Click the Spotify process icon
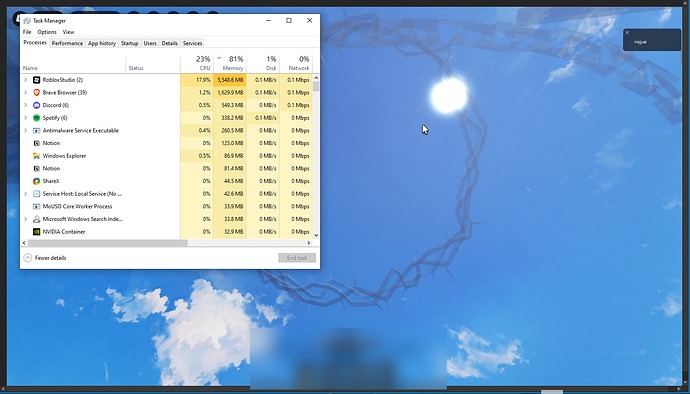The height and width of the screenshot is (394, 690). point(37,118)
